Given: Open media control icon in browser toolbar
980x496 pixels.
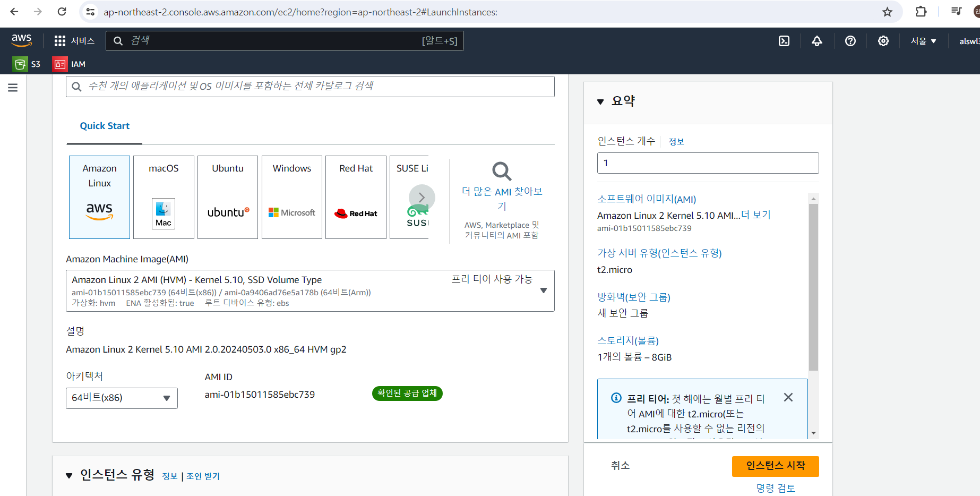Looking at the screenshot, I should point(956,11).
